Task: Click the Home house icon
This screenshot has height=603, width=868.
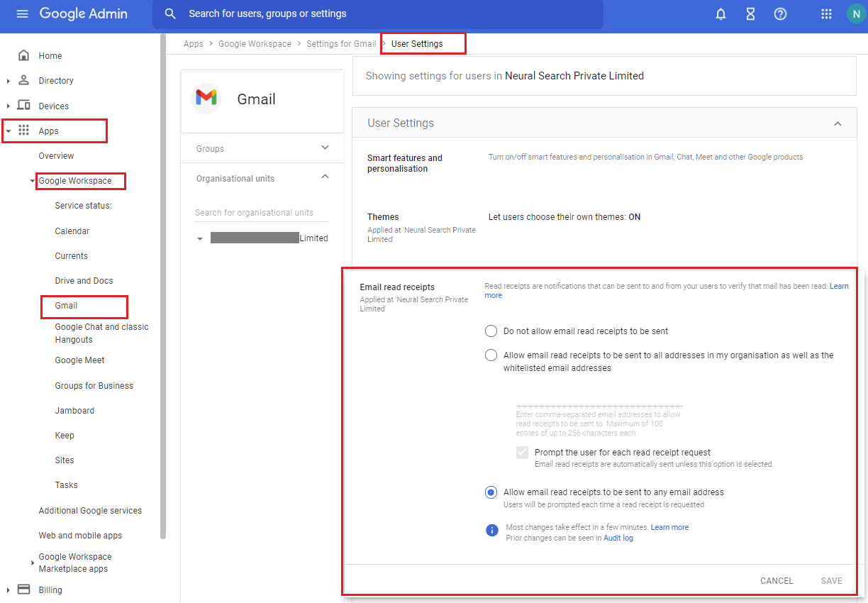Action: click(23, 55)
